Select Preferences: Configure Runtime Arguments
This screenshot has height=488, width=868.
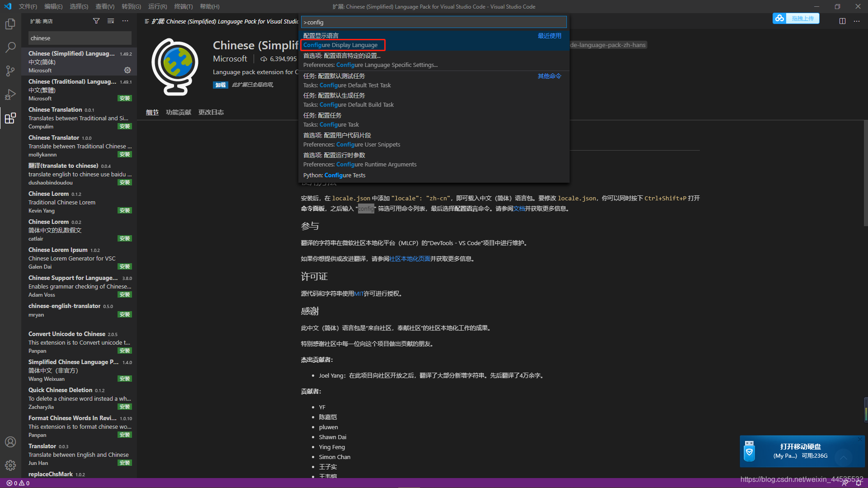tap(434, 160)
